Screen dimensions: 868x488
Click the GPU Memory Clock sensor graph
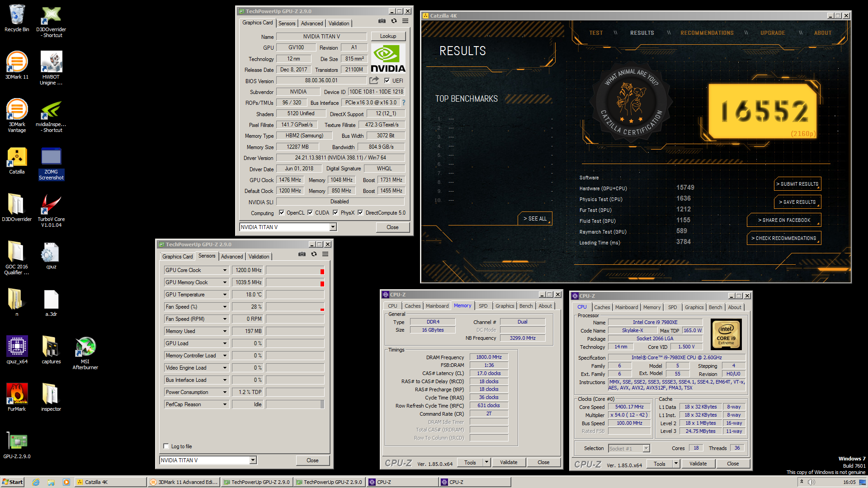tap(295, 282)
